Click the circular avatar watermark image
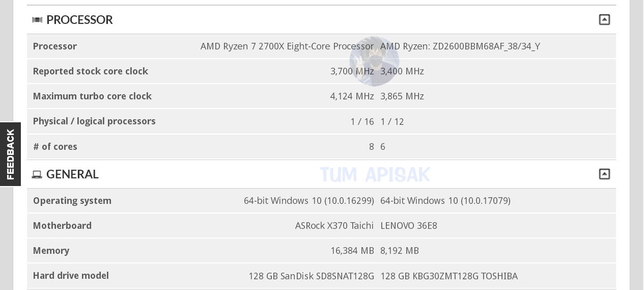644x290 pixels. click(374, 61)
